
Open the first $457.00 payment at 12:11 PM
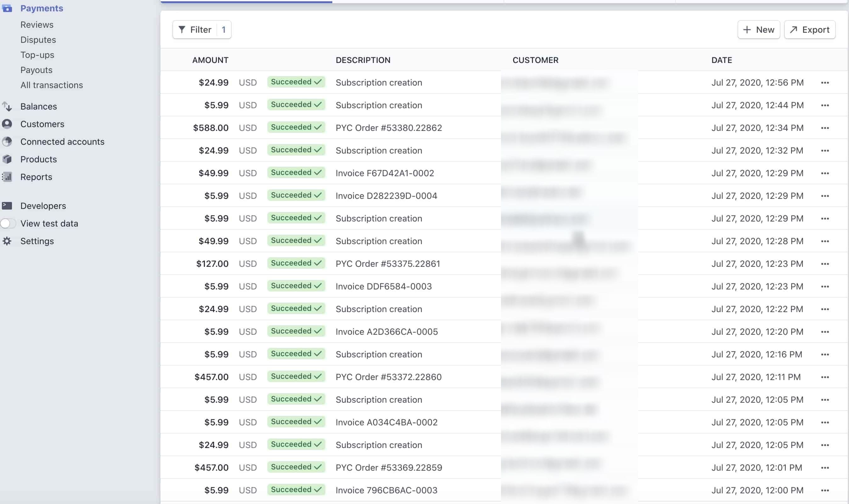pyautogui.click(x=211, y=377)
